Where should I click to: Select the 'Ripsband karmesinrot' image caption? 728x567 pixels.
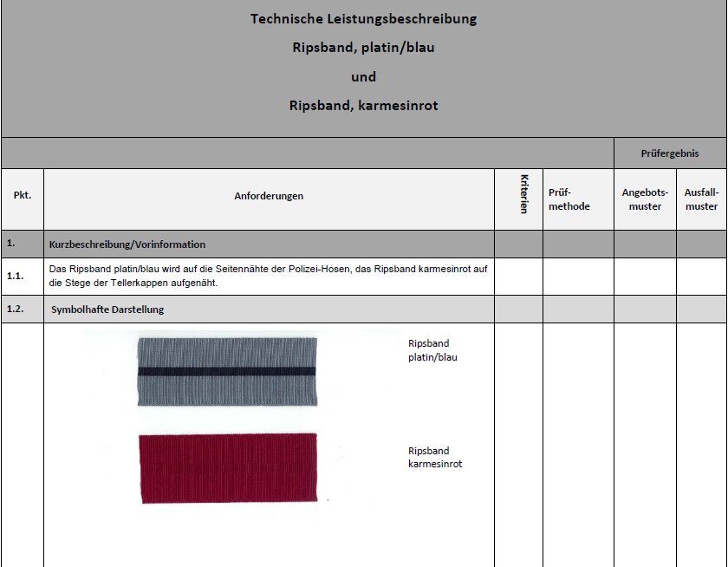pos(435,458)
